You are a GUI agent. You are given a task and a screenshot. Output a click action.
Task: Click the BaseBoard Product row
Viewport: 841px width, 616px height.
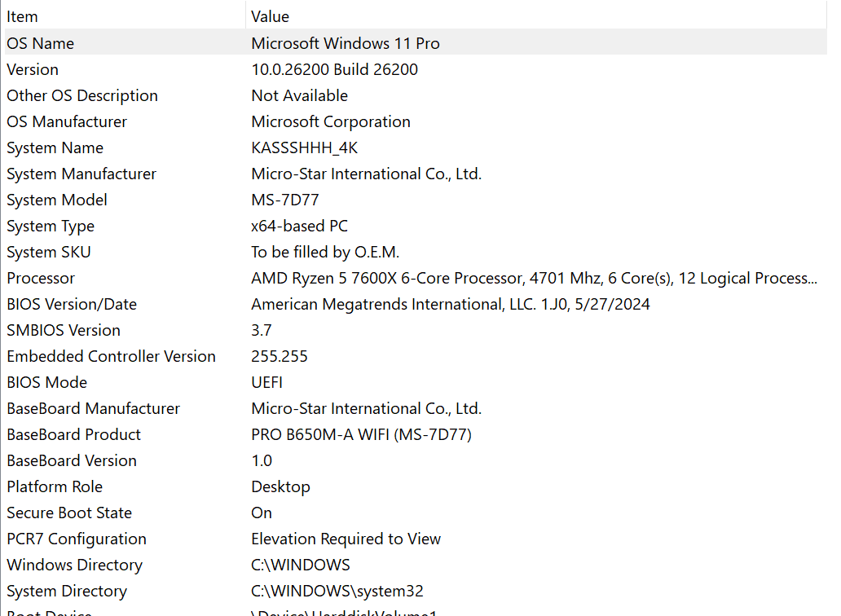pyautogui.click(x=73, y=434)
